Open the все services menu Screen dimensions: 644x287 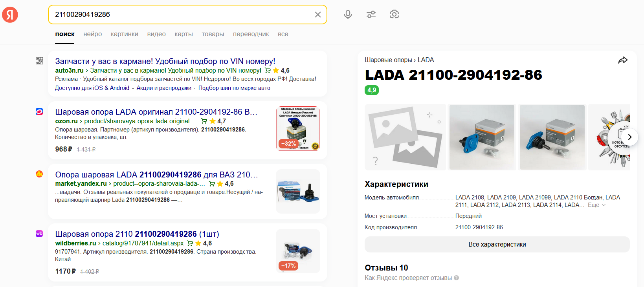point(283,34)
